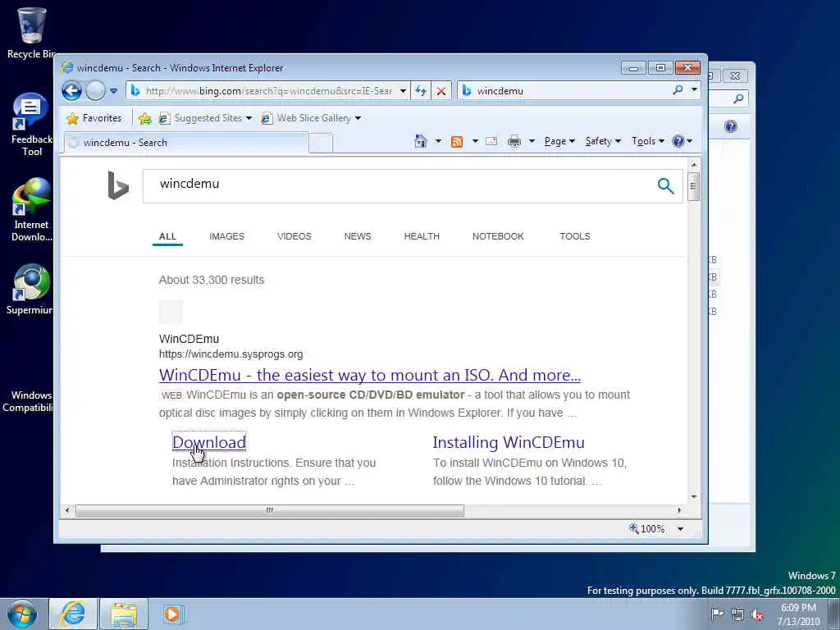Click the IE toolbar search box
Image resolution: width=840 pixels, height=630 pixels.
pyautogui.click(x=564, y=91)
